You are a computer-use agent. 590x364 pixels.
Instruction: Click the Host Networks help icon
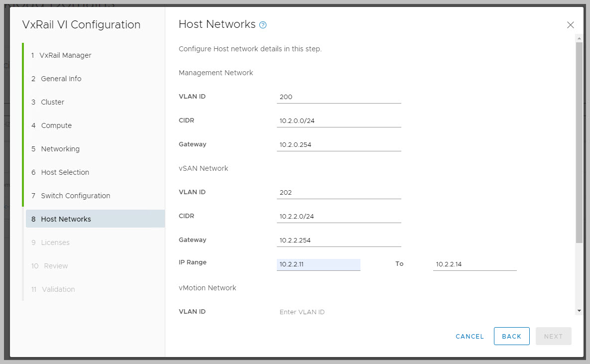263,25
